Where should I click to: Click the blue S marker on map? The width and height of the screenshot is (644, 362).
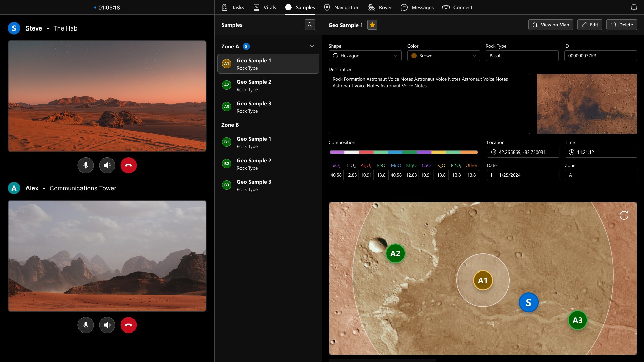tap(528, 303)
